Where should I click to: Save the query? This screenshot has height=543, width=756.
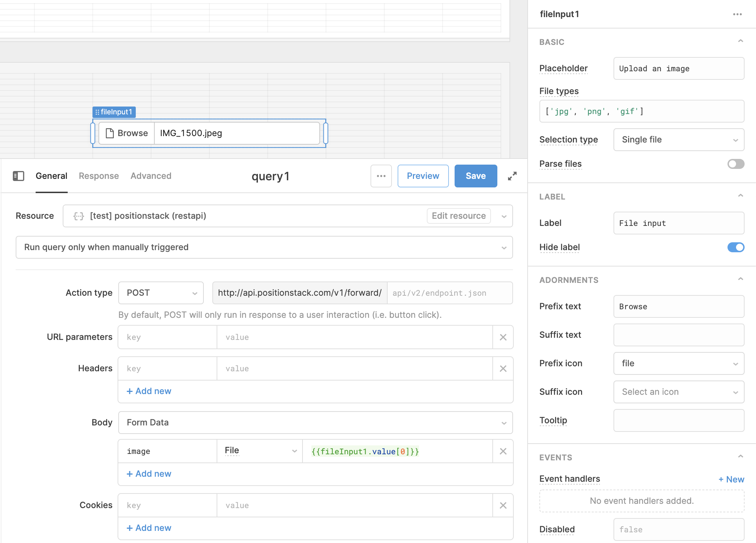click(476, 176)
